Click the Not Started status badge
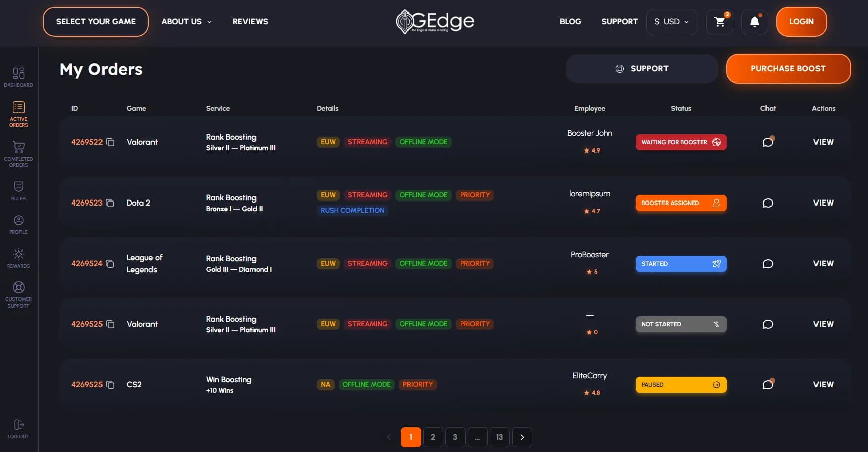 [681, 324]
